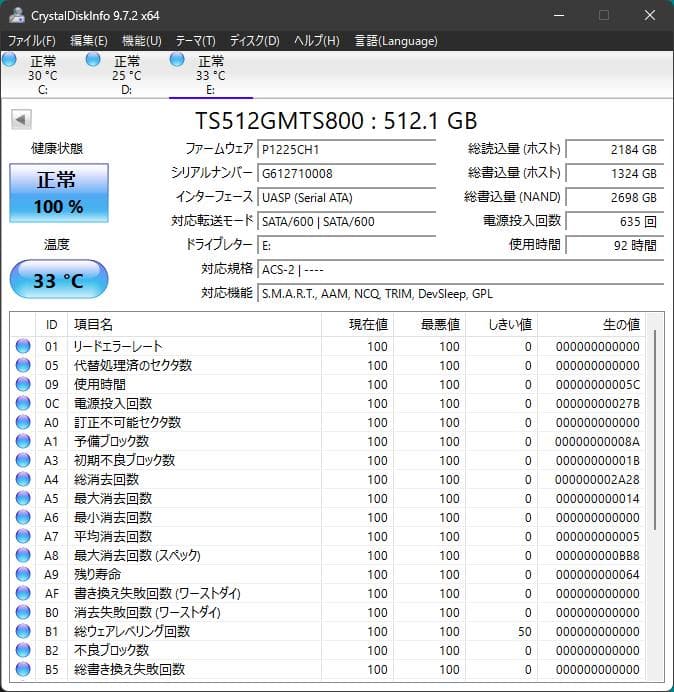Click raw value 000000000BB8 in A8 row
674x692 pixels.
[597, 555]
